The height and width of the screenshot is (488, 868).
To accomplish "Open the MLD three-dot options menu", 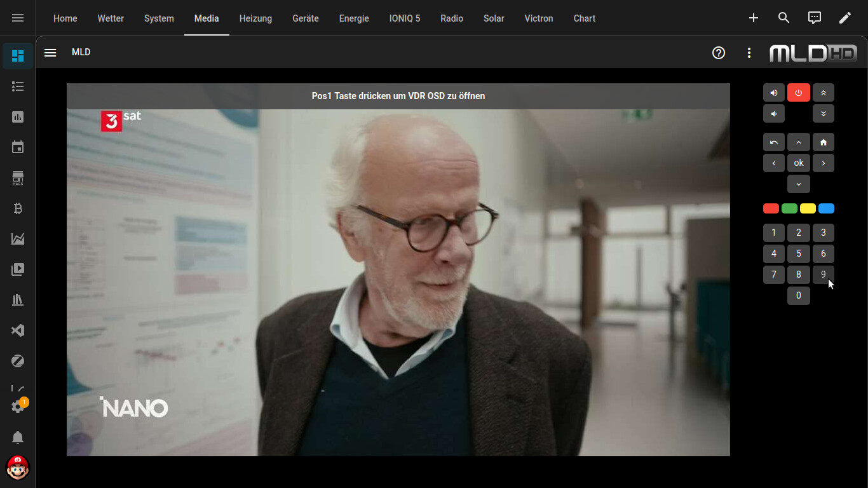I will click(x=749, y=53).
